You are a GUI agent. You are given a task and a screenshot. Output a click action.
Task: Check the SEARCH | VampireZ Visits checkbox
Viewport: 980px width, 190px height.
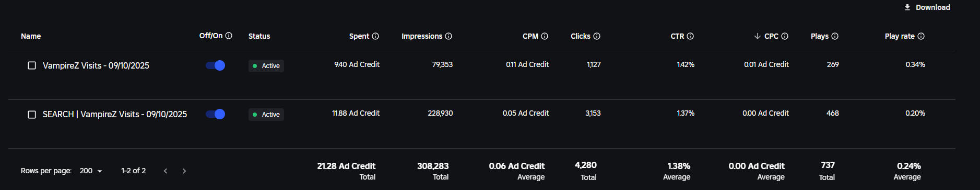(x=32, y=114)
